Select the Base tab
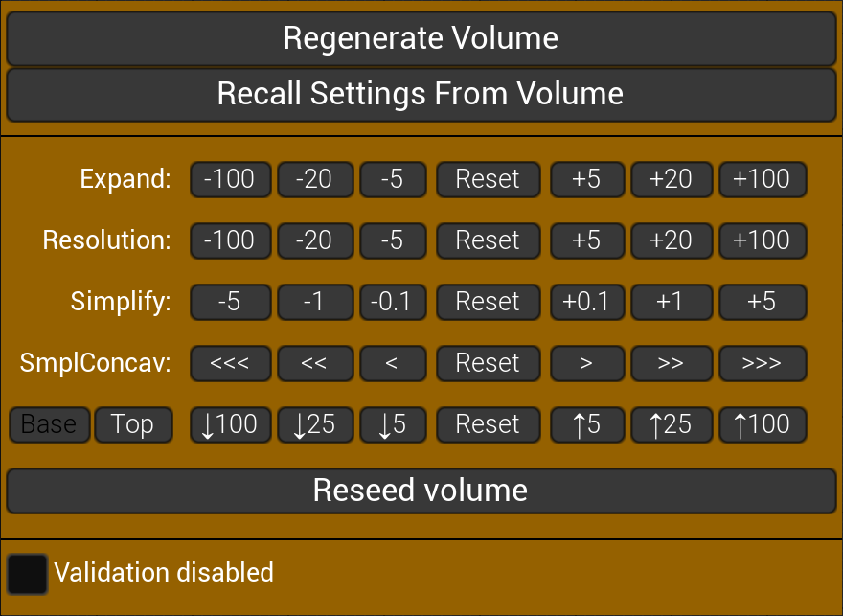Image resolution: width=843 pixels, height=616 pixels. pyautogui.click(x=49, y=424)
